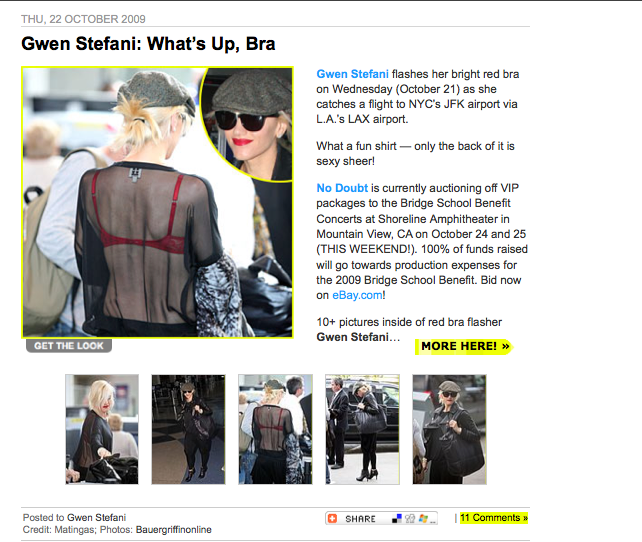Screen dimensions: 642x542
Task: Visit the eBay.com link
Action: pyautogui.click(x=357, y=295)
